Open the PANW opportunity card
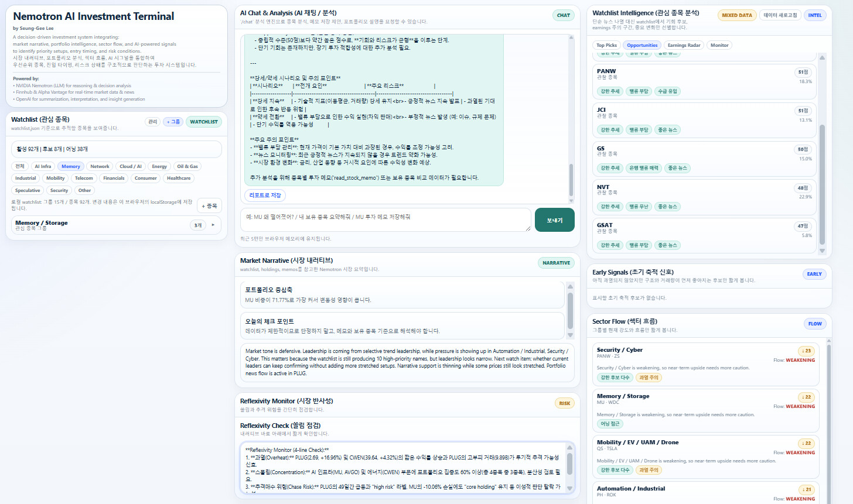 704,81
